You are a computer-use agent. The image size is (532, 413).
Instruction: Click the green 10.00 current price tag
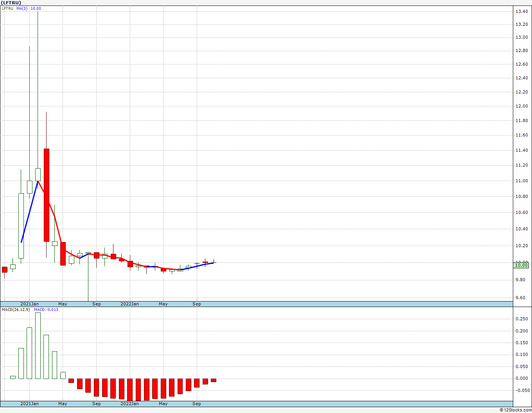(x=521, y=265)
